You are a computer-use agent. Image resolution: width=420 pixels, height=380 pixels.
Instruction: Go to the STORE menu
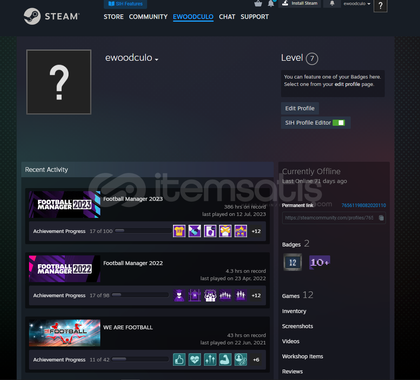[113, 17]
